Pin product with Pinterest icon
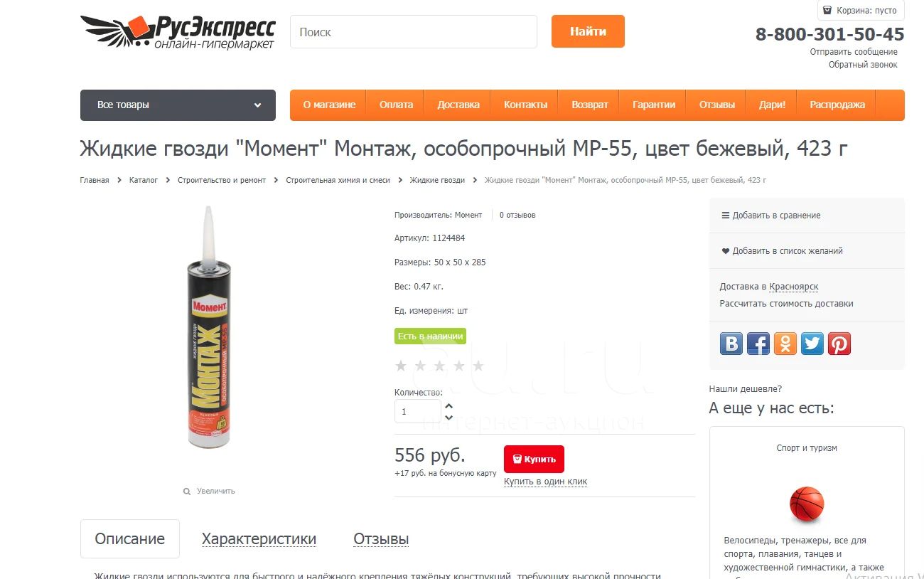The image size is (924, 579). pyautogui.click(x=839, y=344)
